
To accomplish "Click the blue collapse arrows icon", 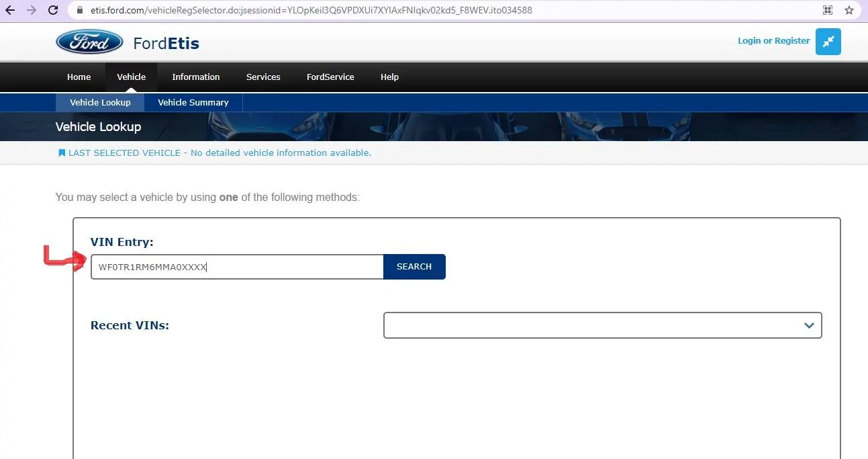I will (x=828, y=42).
